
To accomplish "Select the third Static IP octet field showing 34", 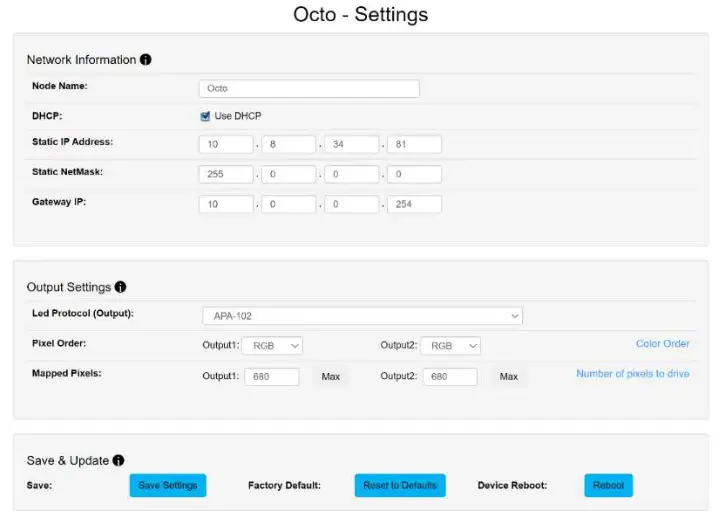I will [352, 144].
